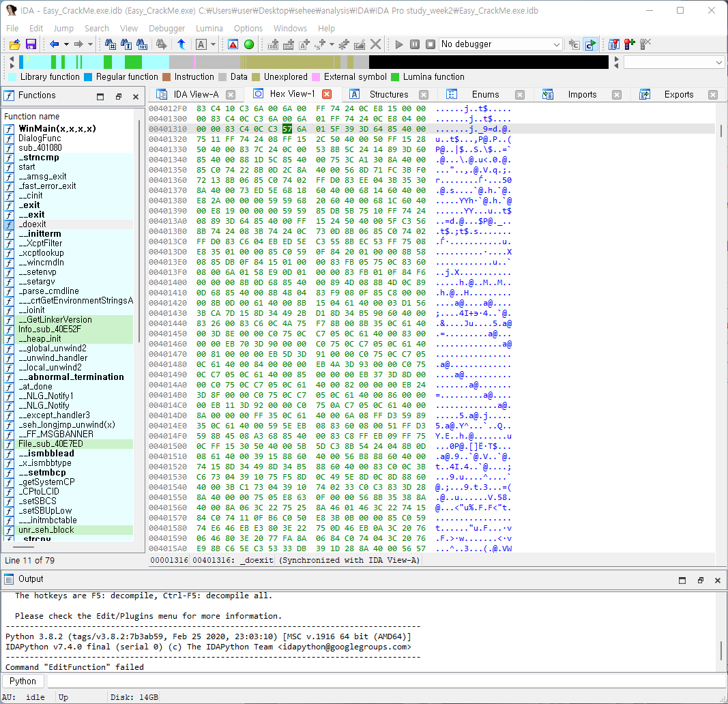Click the pencil rename icon in toolbar
Image resolution: width=728 pixels, height=704 pixels.
[x=360, y=44]
